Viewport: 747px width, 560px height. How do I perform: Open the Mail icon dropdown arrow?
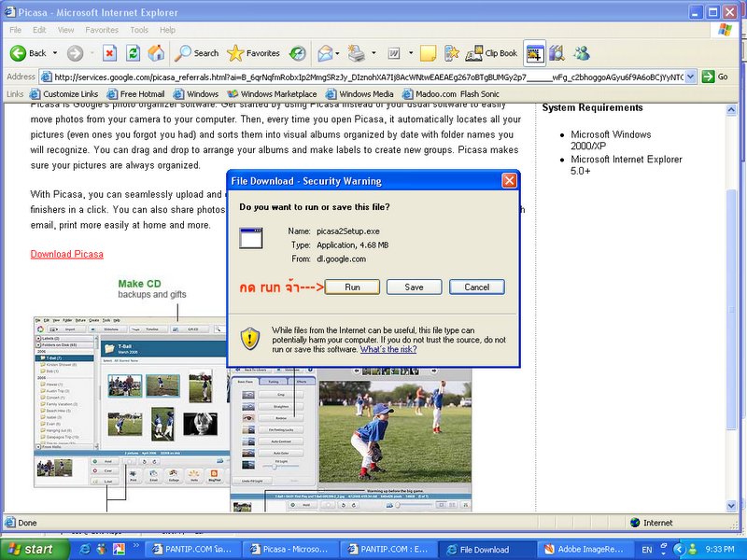[337, 53]
